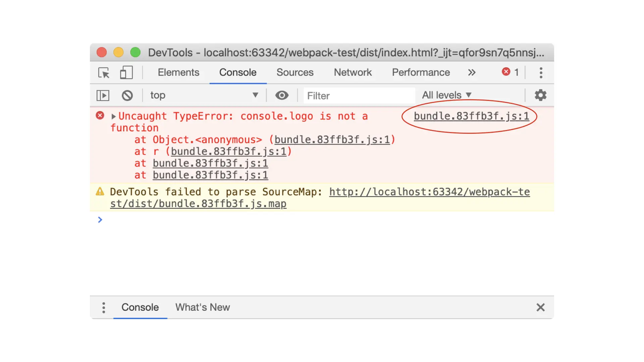Screen dimensions: 644x362
Task: Activate the inspect element picker icon
Action: click(x=104, y=72)
